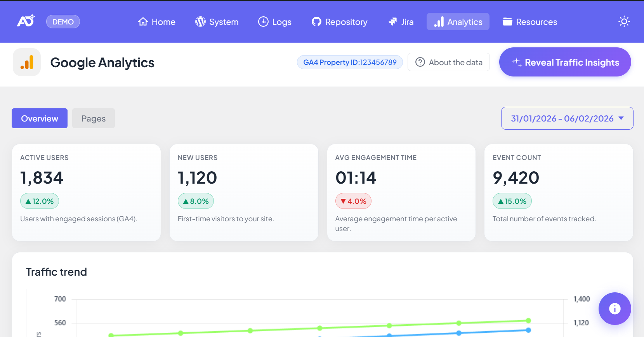This screenshot has width=644, height=337.
Task: Open the Jira navigation icon
Action: click(401, 22)
